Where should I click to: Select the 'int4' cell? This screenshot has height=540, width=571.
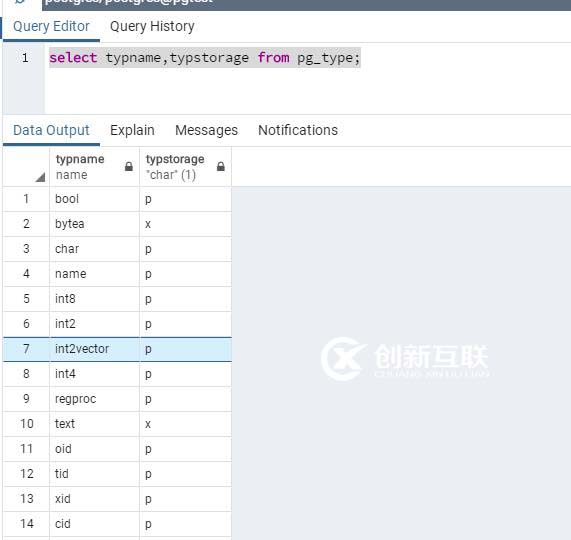[x=94, y=374]
